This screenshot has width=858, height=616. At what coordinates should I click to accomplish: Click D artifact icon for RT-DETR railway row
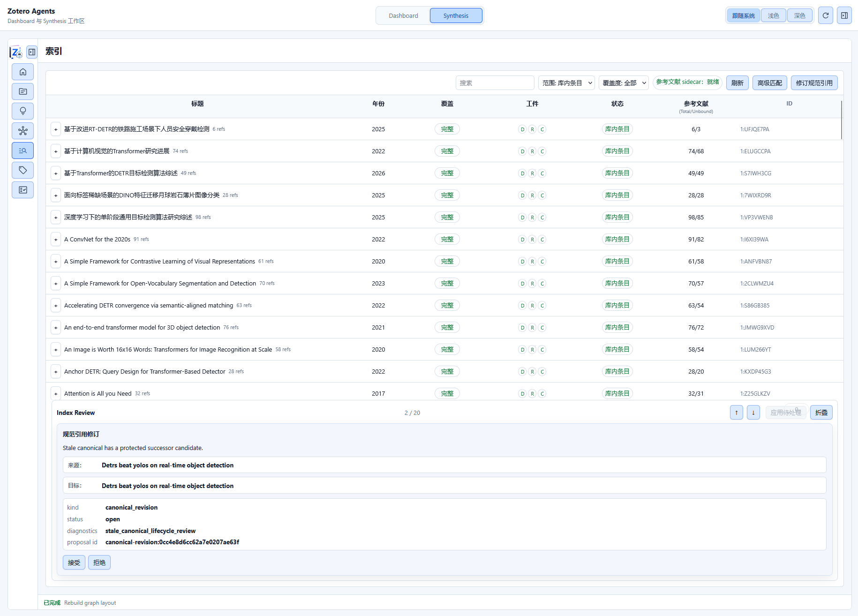click(x=522, y=129)
